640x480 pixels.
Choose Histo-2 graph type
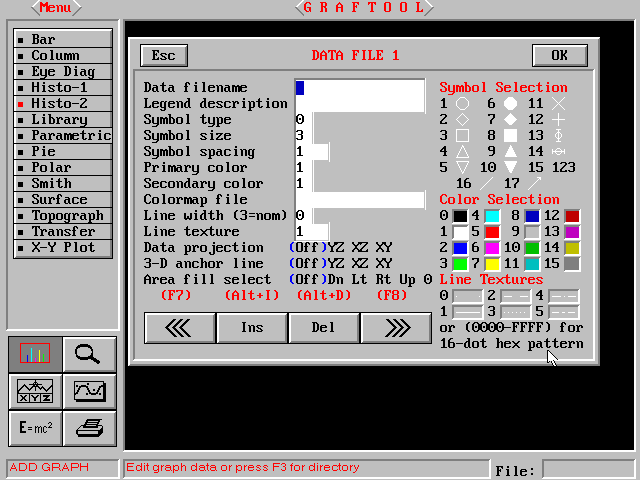click(63, 103)
